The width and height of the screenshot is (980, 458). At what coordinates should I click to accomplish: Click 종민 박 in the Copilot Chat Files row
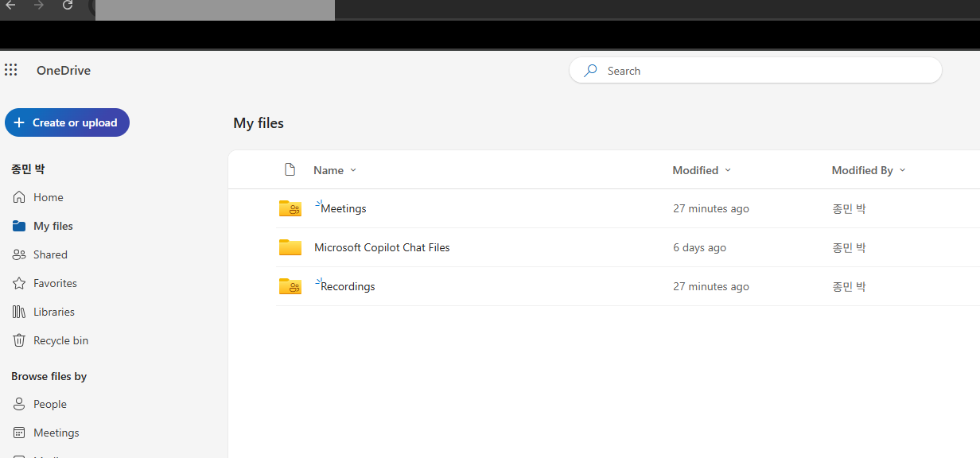pos(849,247)
